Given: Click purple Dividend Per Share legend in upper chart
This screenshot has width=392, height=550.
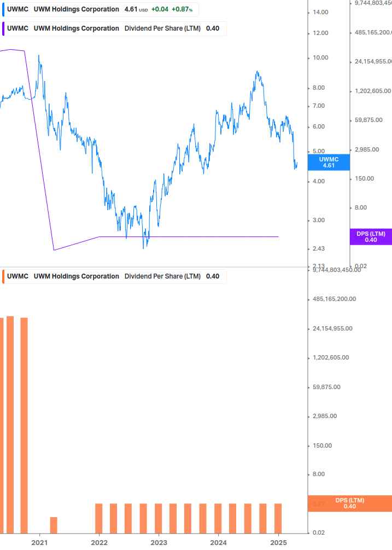Looking at the screenshot, I should [115, 28].
